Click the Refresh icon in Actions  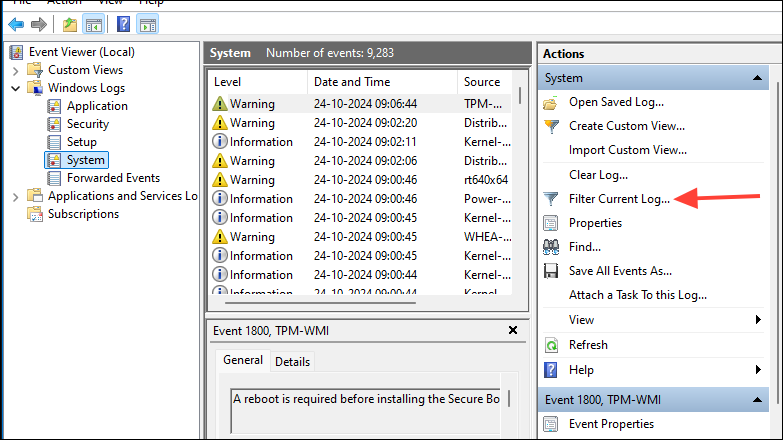click(551, 345)
